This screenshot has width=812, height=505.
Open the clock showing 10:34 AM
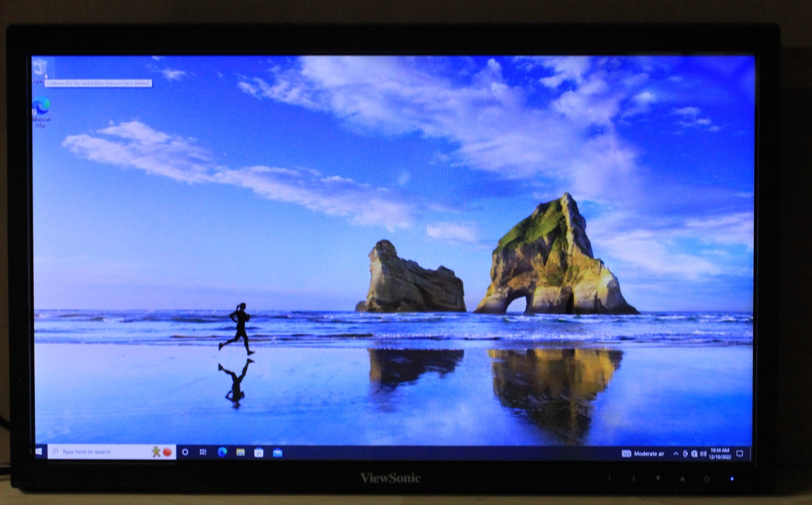click(x=720, y=453)
